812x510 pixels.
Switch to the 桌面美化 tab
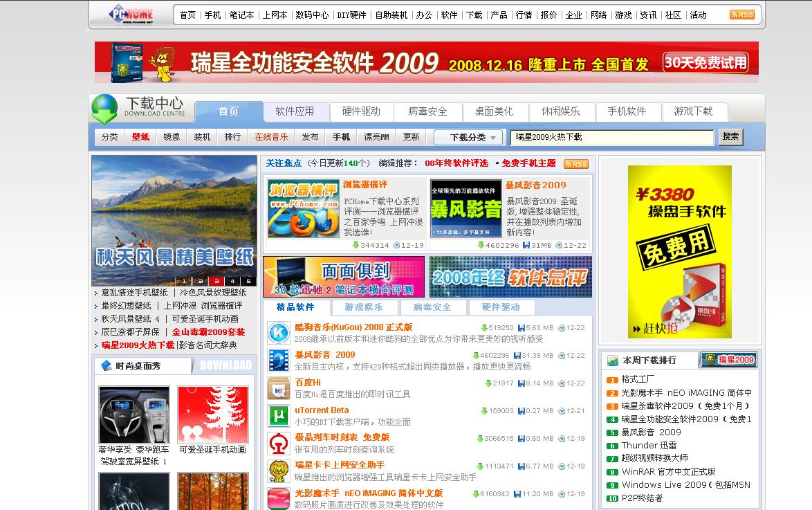(x=494, y=111)
